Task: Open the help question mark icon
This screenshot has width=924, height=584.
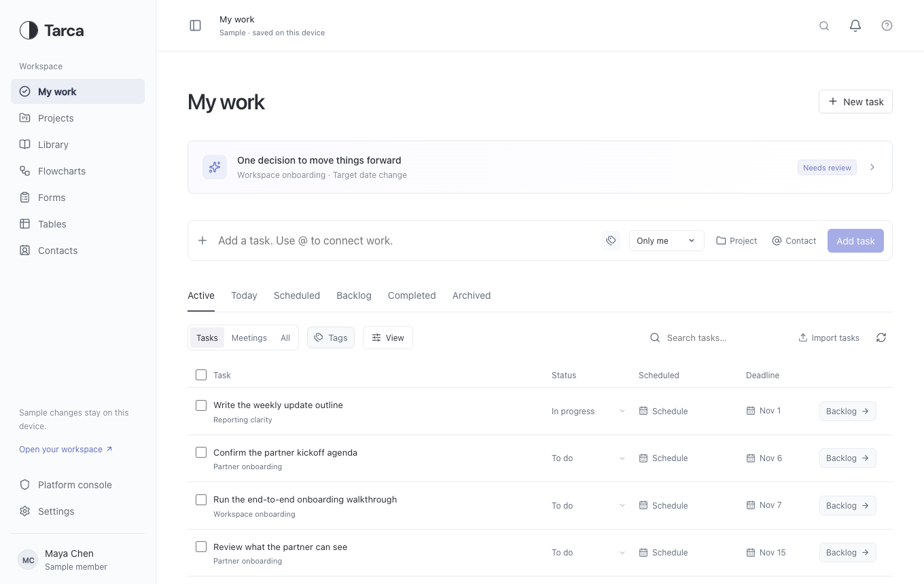Action: pyautogui.click(x=887, y=26)
